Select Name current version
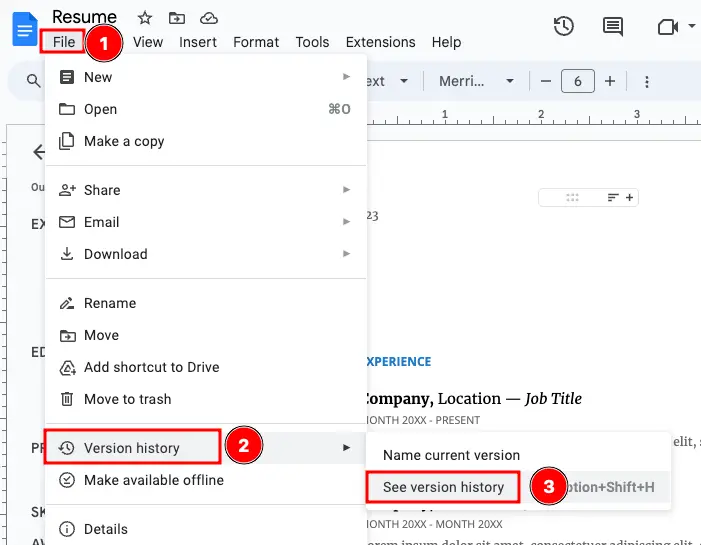Viewport: 701px width, 545px height. pyautogui.click(x=518, y=455)
